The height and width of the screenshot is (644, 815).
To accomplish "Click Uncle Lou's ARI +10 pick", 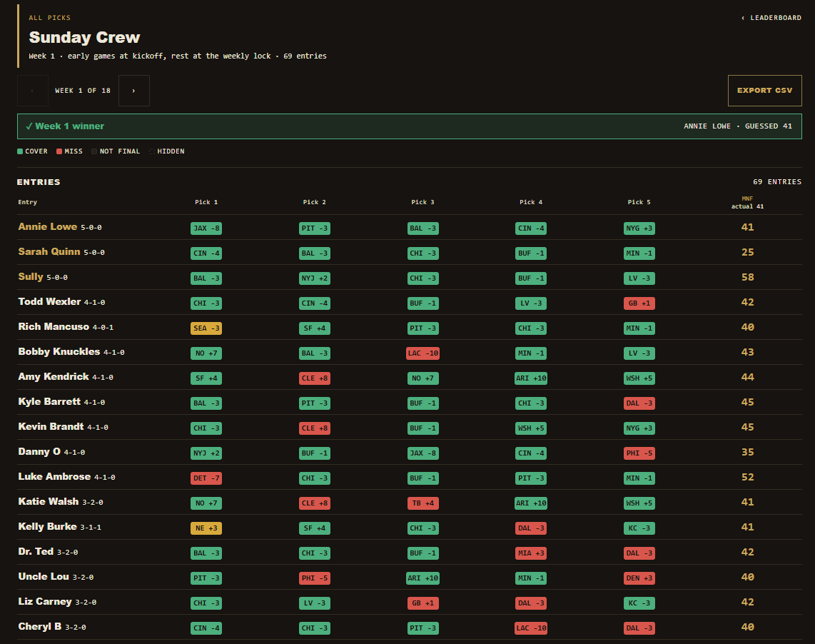I will tap(422, 578).
